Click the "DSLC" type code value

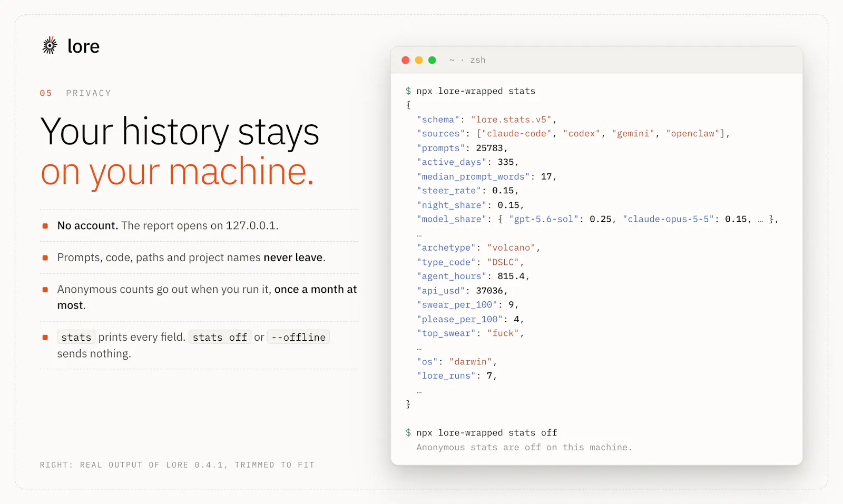(503, 262)
